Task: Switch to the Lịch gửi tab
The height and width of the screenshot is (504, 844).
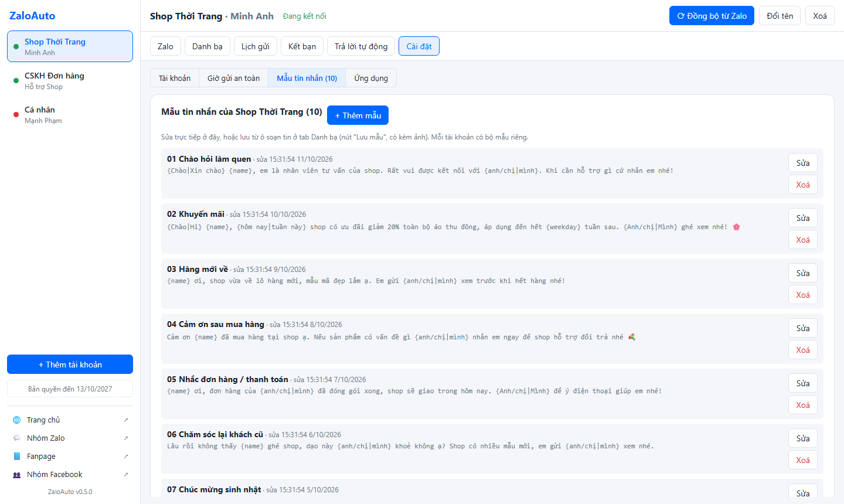Action: (x=256, y=46)
